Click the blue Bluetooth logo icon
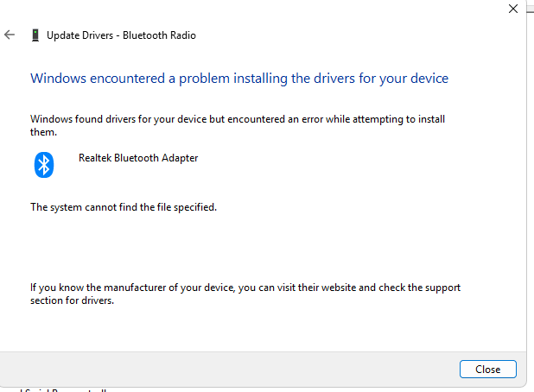Screen dimensions: 534x392 [44, 164]
